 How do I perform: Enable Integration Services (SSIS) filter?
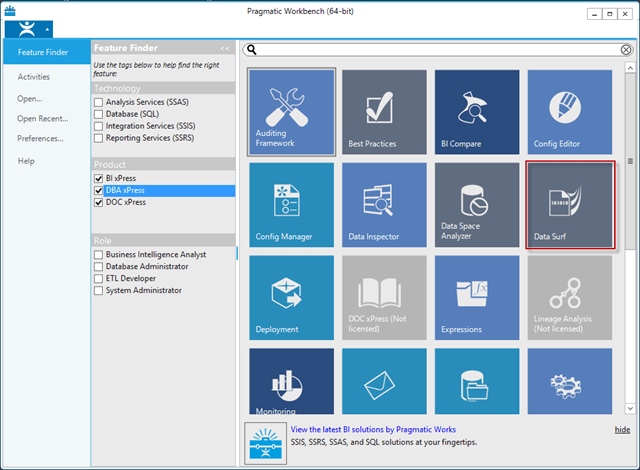click(x=98, y=126)
